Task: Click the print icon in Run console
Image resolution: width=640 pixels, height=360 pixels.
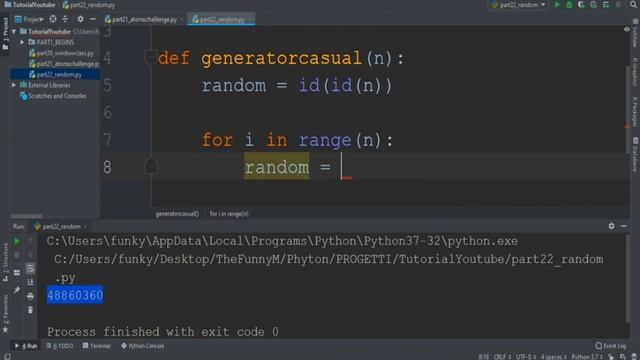Action: click(x=30, y=296)
